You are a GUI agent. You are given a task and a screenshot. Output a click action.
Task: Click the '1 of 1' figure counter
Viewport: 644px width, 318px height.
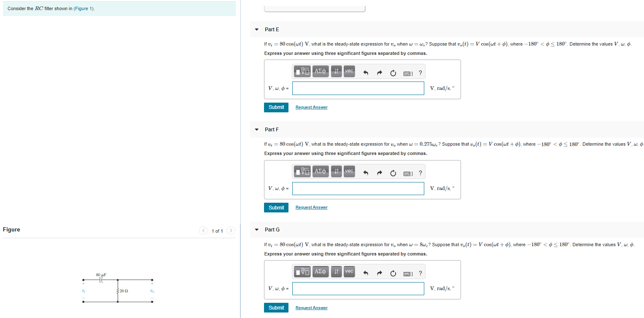[x=217, y=231]
